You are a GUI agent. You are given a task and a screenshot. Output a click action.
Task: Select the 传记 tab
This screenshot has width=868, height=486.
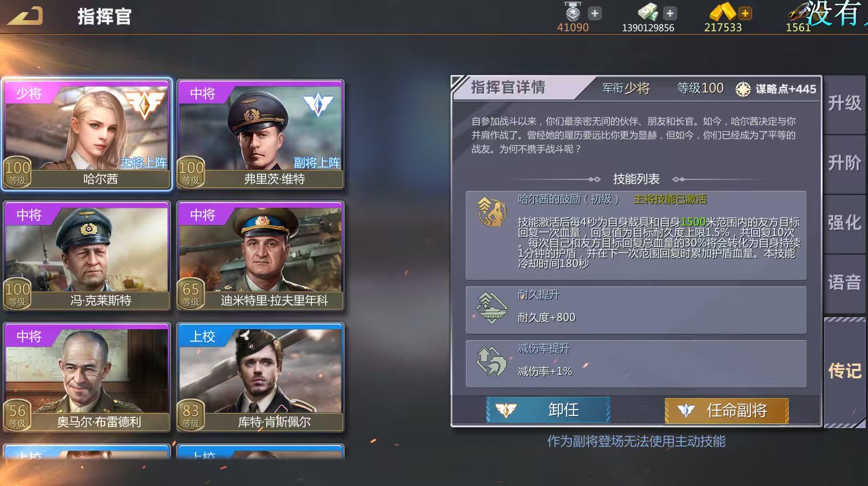click(x=844, y=371)
